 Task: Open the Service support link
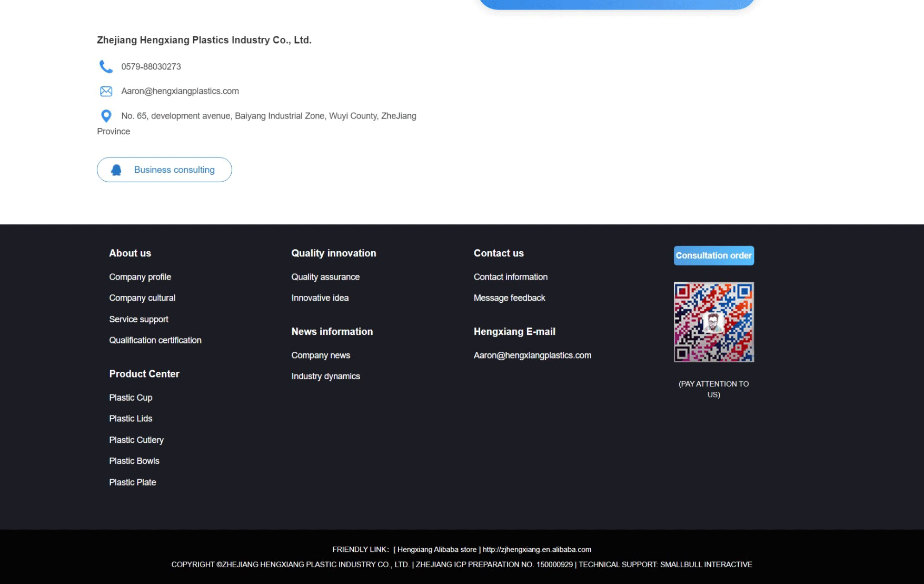coord(138,319)
